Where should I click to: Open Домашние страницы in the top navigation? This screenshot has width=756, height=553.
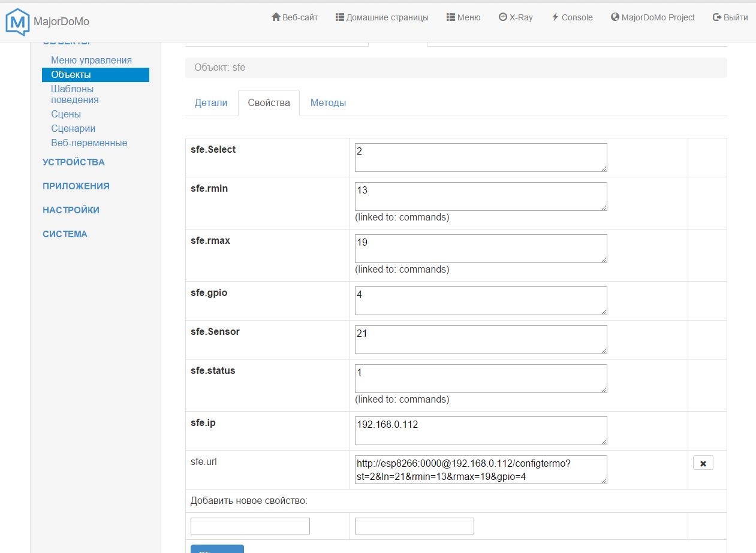coord(382,17)
